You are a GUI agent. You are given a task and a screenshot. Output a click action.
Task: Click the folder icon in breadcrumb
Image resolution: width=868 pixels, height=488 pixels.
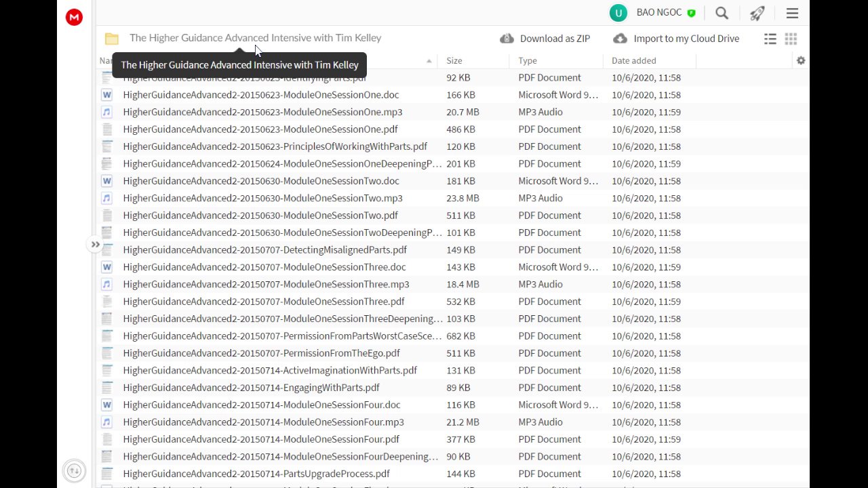pos(112,39)
